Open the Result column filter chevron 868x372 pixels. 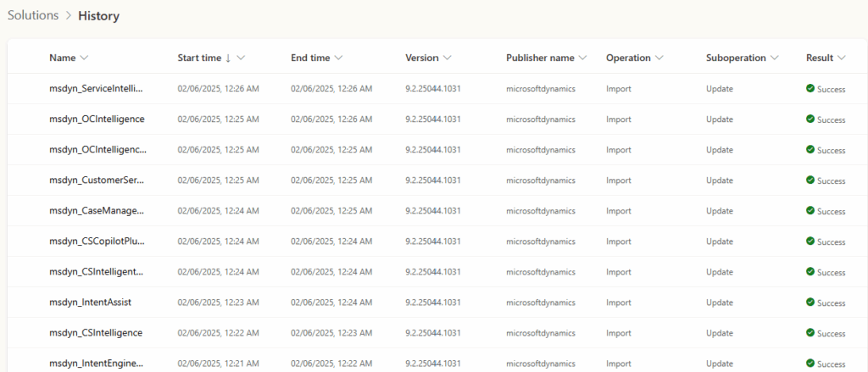coord(841,58)
